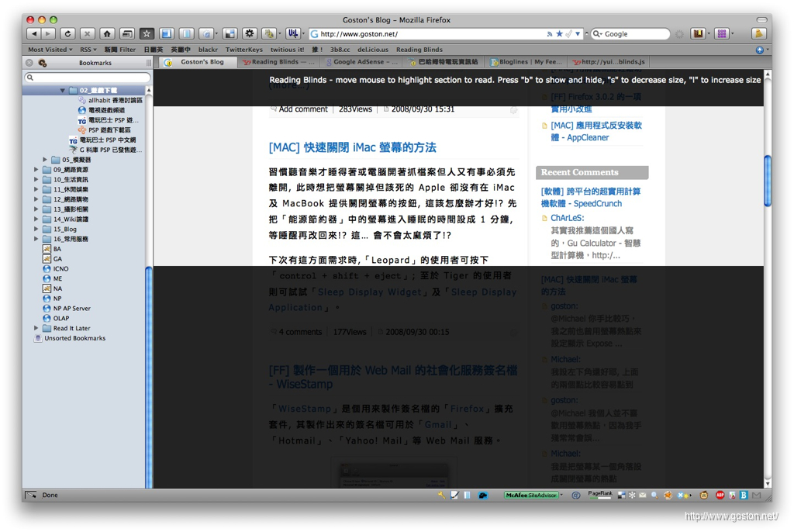Click the blue up-arrow icon on bookmarks toolbar
The width and height of the screenshot is (794, 532).
pos(759,50)
